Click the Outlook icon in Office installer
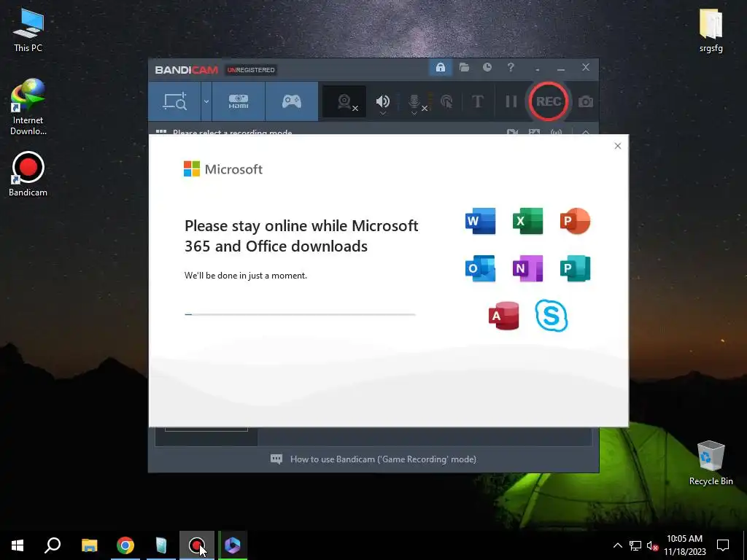 click(x=480, y=268)
